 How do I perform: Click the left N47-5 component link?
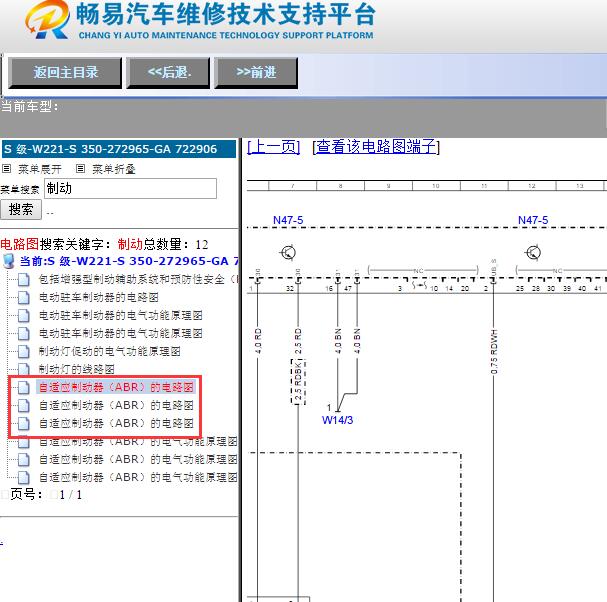(288, 220)
